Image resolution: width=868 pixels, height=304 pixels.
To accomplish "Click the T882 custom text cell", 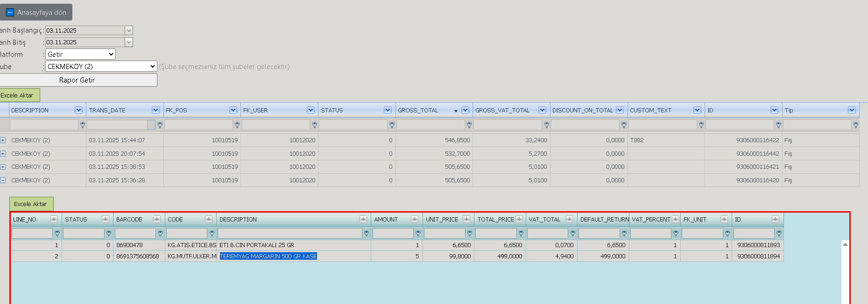I will pyautogui.click(x=666, y=140).
